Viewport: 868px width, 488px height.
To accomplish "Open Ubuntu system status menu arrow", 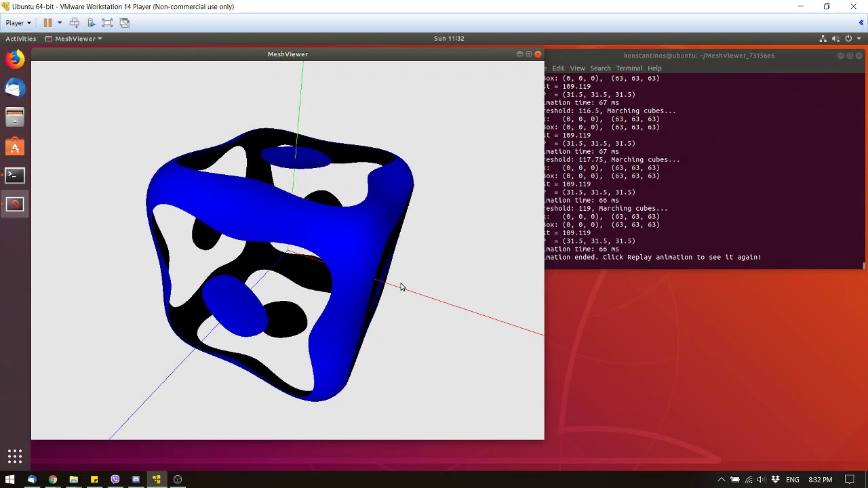I will [859, 39].
